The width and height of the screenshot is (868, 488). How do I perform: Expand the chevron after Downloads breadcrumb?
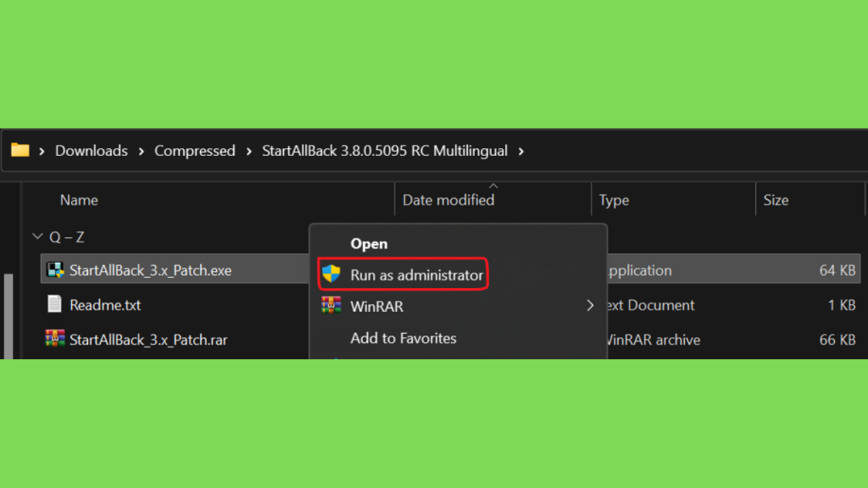pyautogui.click(x=142, y=151)
